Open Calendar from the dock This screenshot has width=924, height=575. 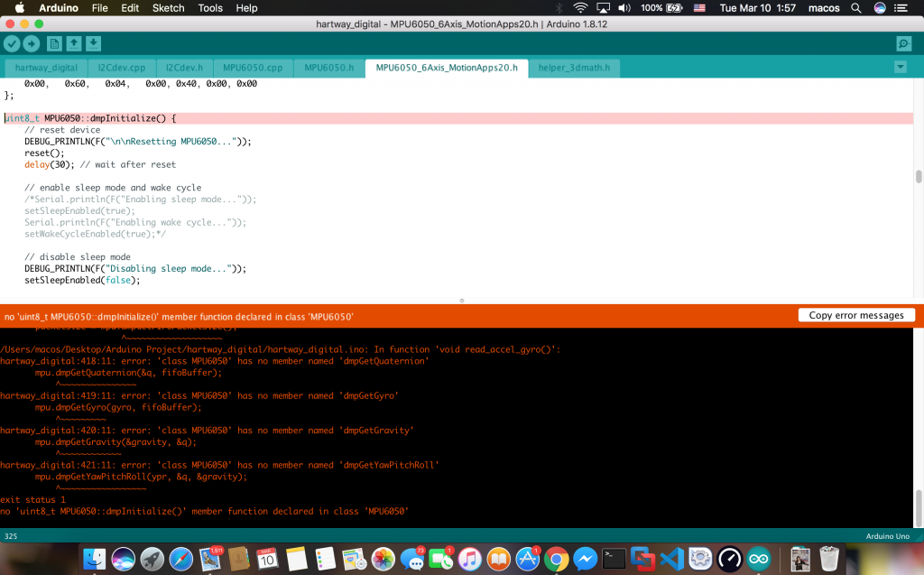267,559
